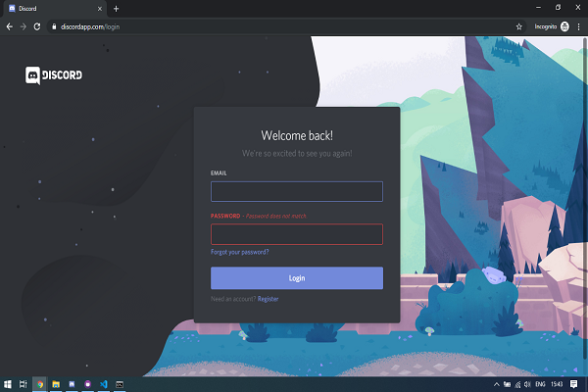Go back with the browser back arrow
Image resolution: width=588 pixels, height=392 pixels.
point(10,26)
